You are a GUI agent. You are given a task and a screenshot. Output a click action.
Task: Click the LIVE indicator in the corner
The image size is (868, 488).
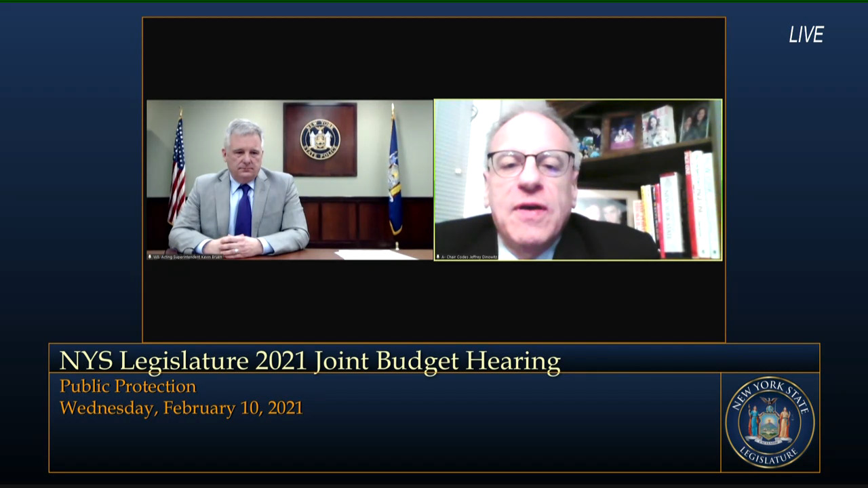coord(806,35)
